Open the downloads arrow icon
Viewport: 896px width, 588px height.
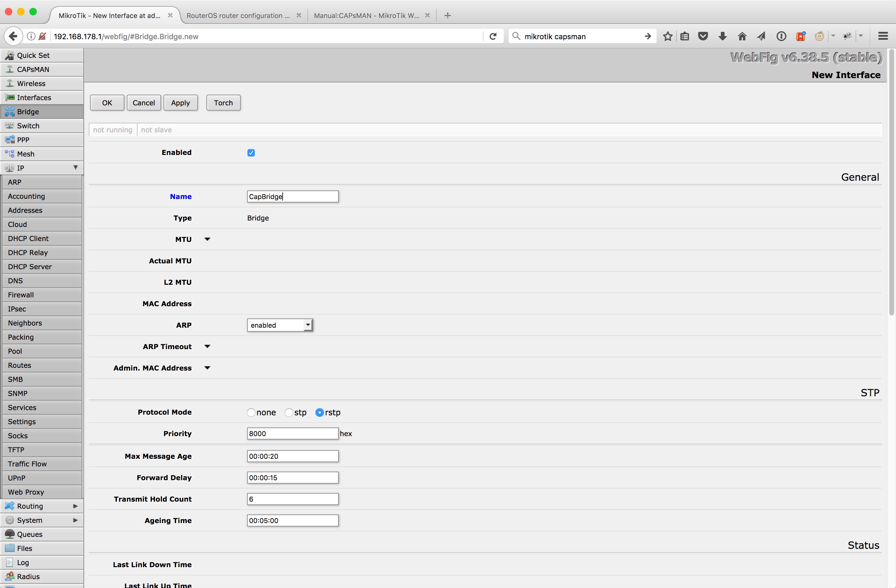[x=722, y=36]
